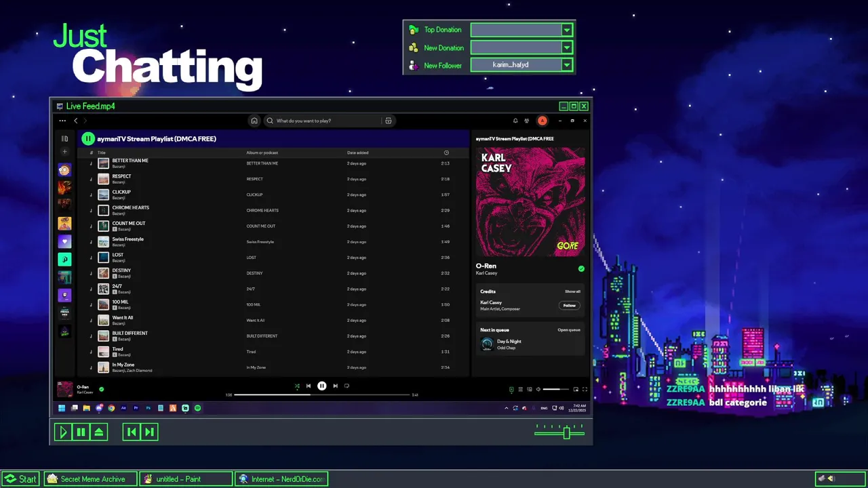Screen dimensions: 868x488
Task: Open Spotify notifications bell
Action: click(515, 121)
